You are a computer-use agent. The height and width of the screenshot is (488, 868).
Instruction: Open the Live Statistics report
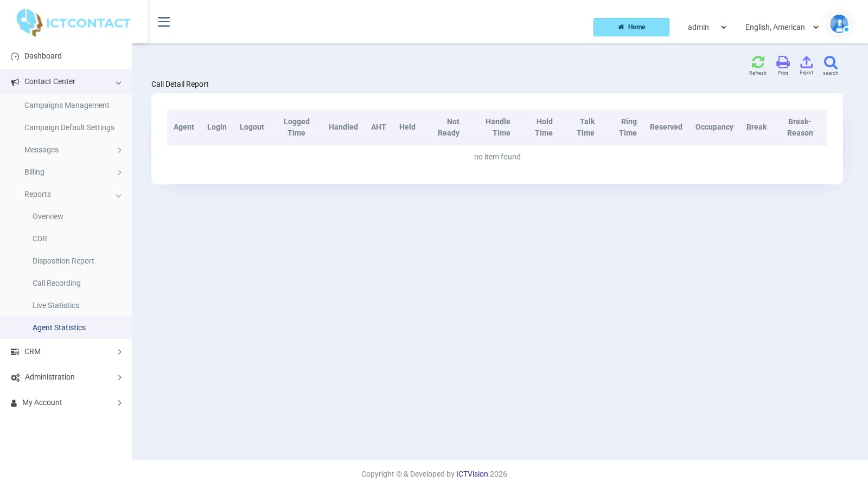pyautogui.click(x=56, y=305)
